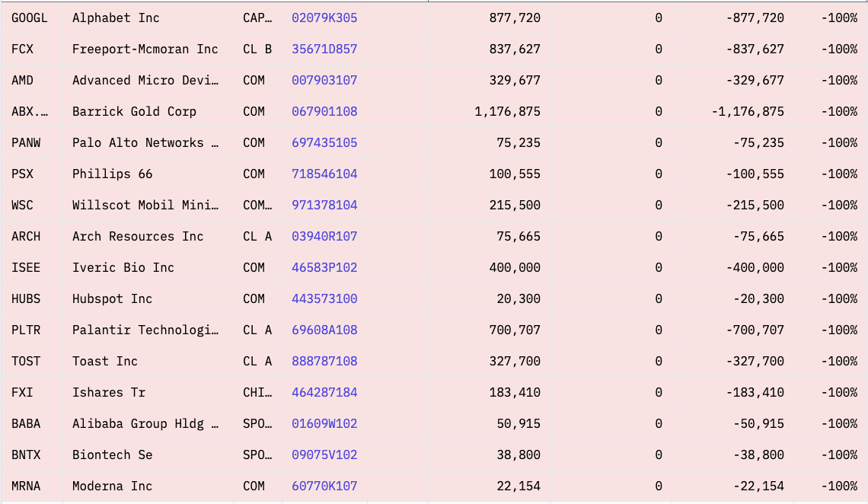This screenshot has height=504, width=868.
Task: Select the Palo Alto Networks CUSIP 697435105
Action: 324,142
